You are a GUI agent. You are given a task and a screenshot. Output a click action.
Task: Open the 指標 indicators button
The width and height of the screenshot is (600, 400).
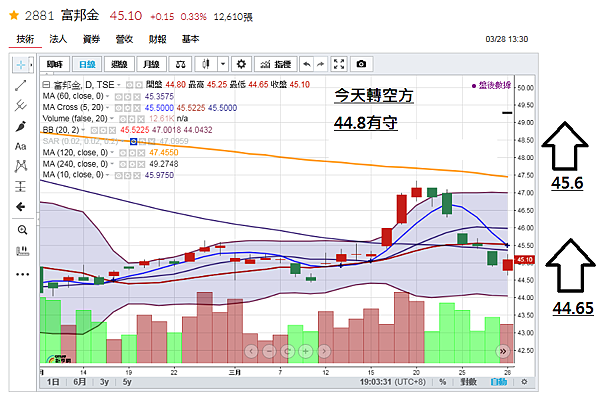pyautogui.click(x=276, y=64)
